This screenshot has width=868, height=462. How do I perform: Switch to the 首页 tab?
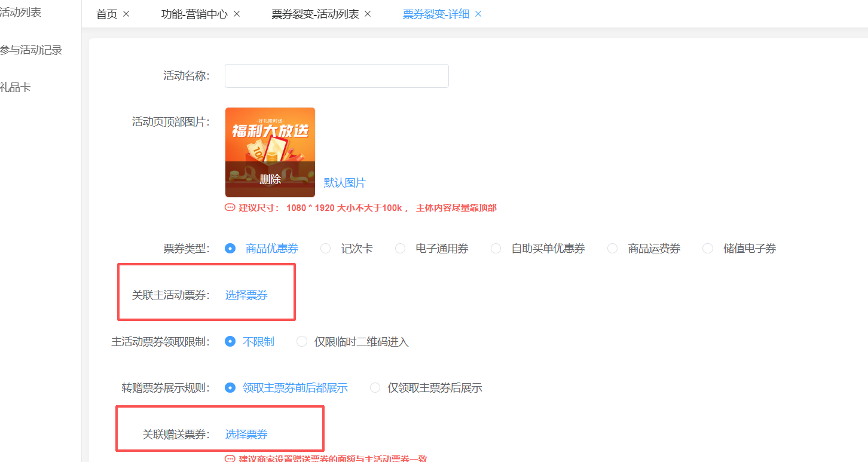[107, 14]
